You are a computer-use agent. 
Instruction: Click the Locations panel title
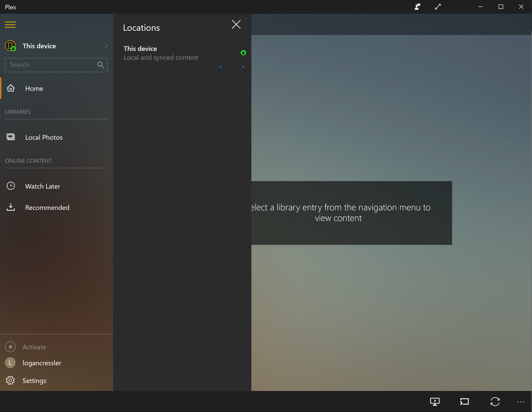[x=141, y=28]
